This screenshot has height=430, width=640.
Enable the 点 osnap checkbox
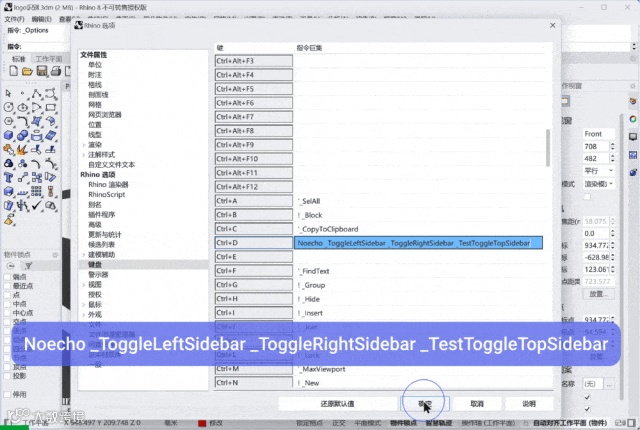click(7, 295)
